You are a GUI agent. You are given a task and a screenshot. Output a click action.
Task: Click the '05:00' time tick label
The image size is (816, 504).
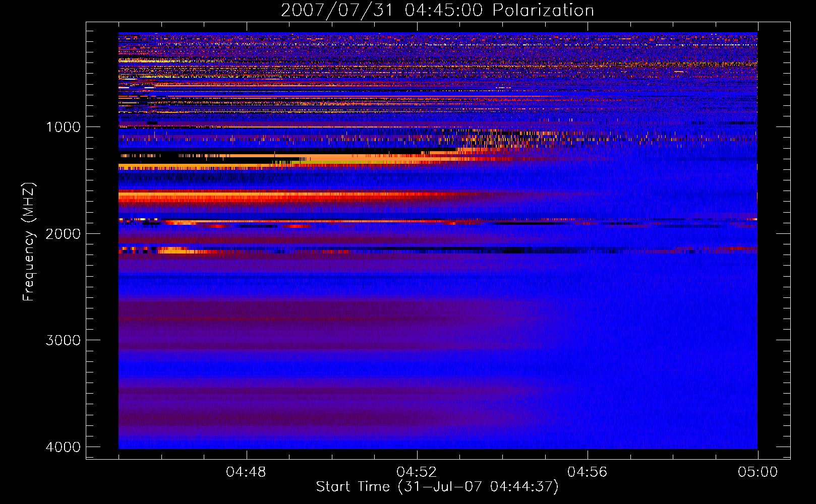pos(757,472)
